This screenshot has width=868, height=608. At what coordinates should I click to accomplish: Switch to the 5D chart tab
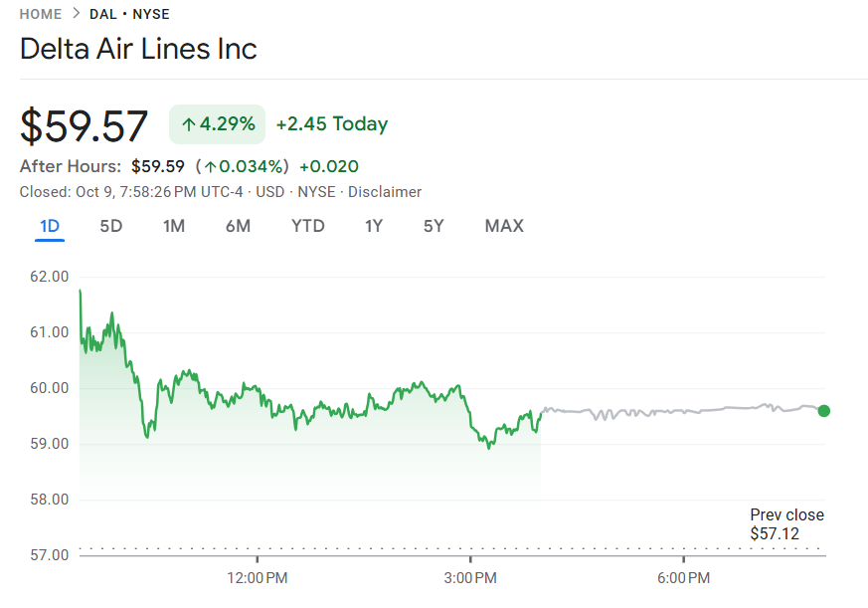tap(111, 226)
